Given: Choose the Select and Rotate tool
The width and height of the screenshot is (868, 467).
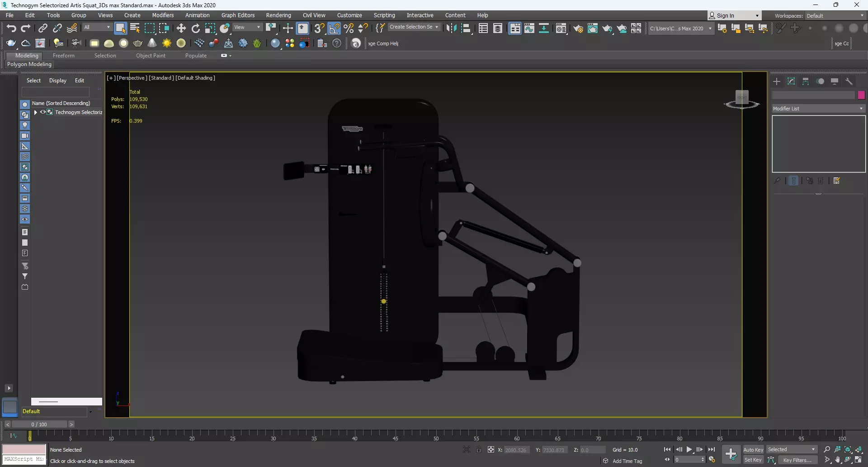Looking at the screenshot, I should [196, 29].
